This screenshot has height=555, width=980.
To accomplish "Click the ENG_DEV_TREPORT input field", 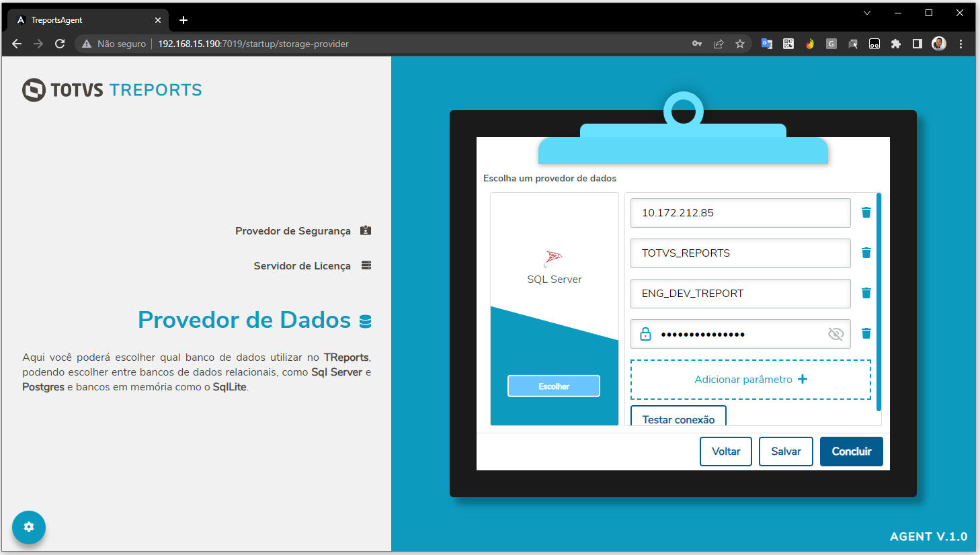I will [x=741, y=294].
